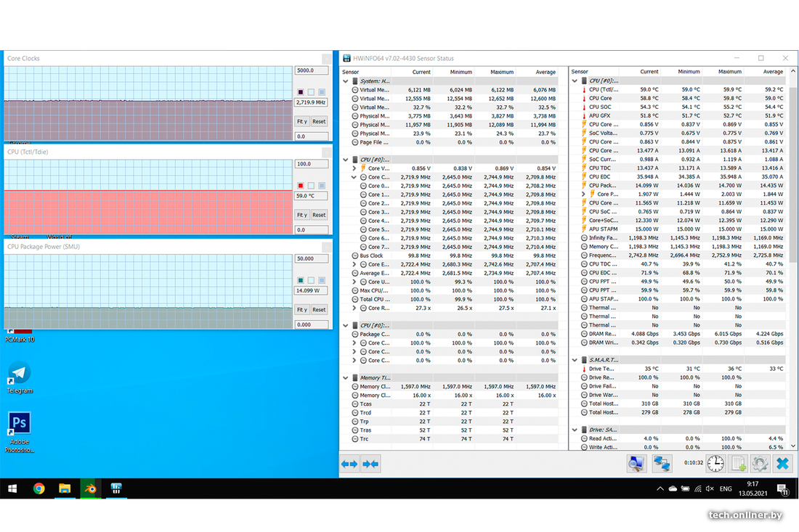The width and height of the screenshot is (799, 532).
Task: Click the Maximum column header in left pane
Action: click(x=503, y=72)
